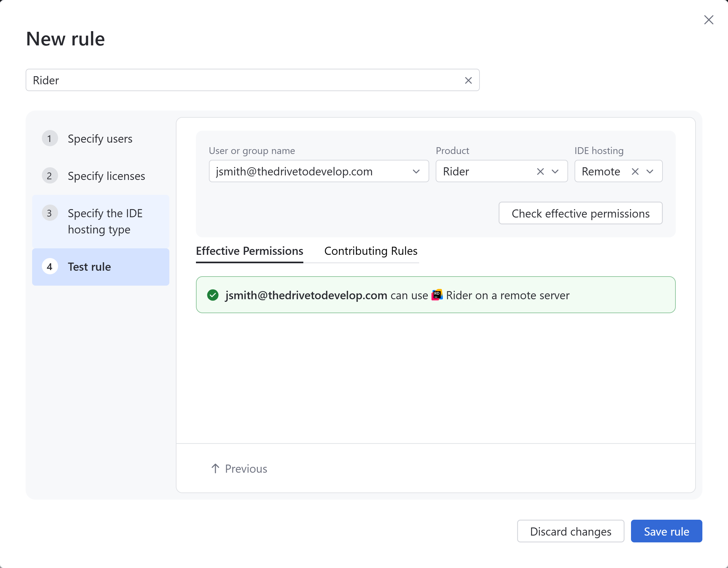Click the step number 3 badge

[x=50, y=213]
